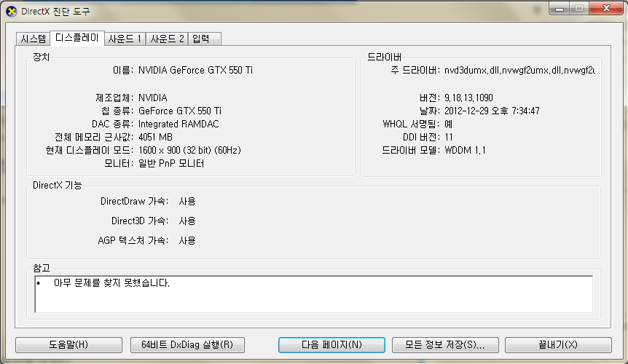Click driver version 9.18.13.1090
This screenshot has height=364, width=628.
tap(468, 98)
